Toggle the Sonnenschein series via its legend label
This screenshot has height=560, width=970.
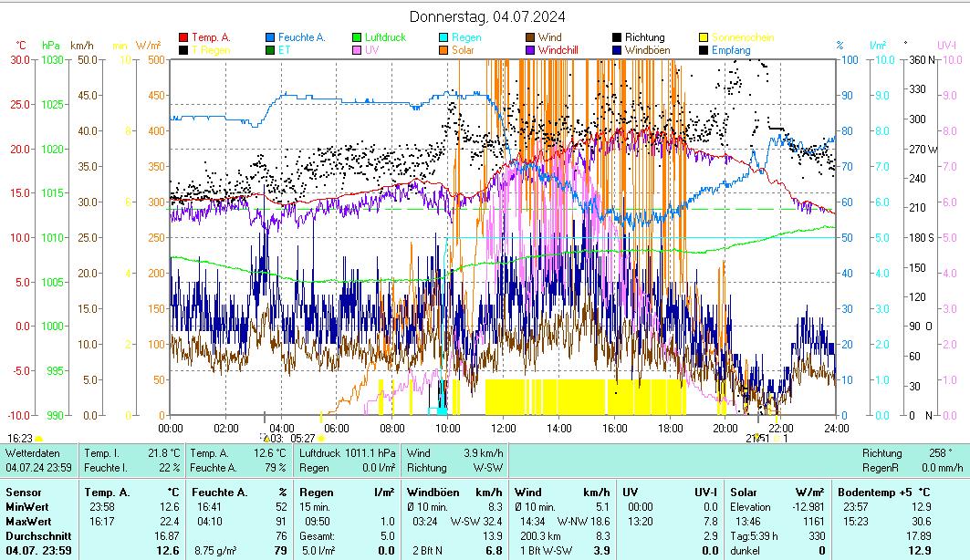[x=743, y=38]
